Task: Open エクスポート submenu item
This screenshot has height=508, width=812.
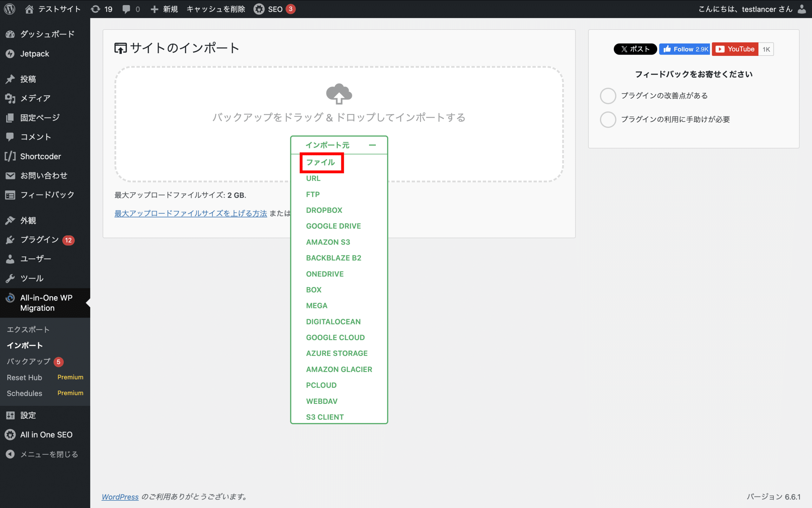Action: click(28, 330)
